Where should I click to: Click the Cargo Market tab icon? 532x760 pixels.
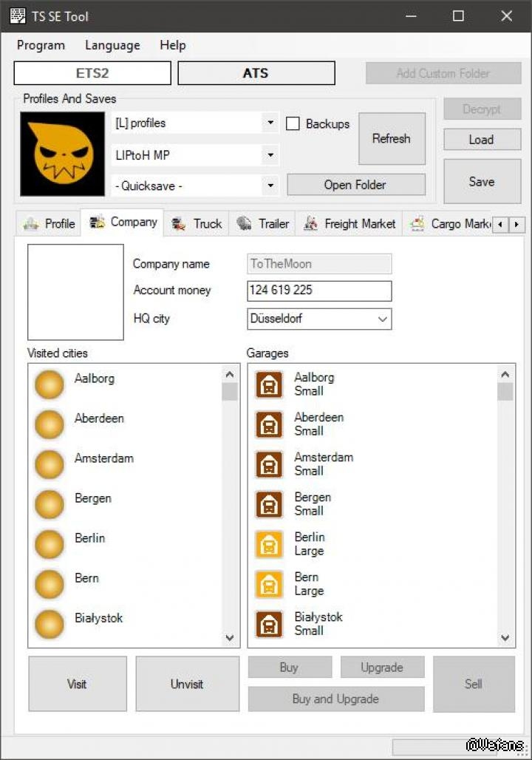tap(417, 223)
